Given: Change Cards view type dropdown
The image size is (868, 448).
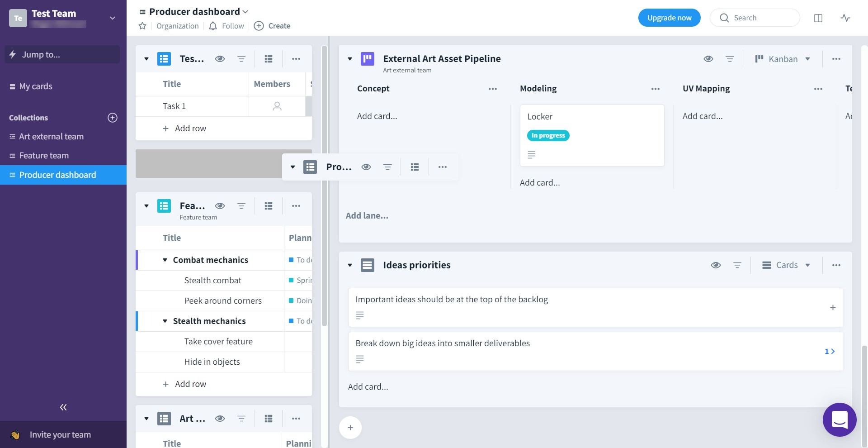Looking at the screenshot, I should [786, 265].
